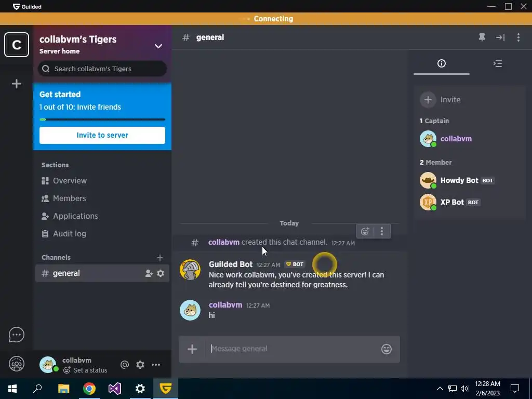The width and height of the screenshot is (532, 399).
Task: Open general channel settings gear
Action: [x=161, y=273]
